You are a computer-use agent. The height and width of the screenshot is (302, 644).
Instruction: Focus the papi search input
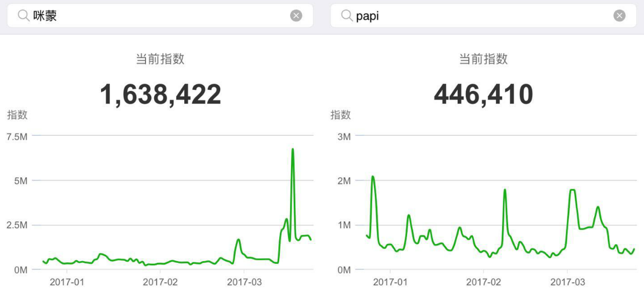pos(483,16)
